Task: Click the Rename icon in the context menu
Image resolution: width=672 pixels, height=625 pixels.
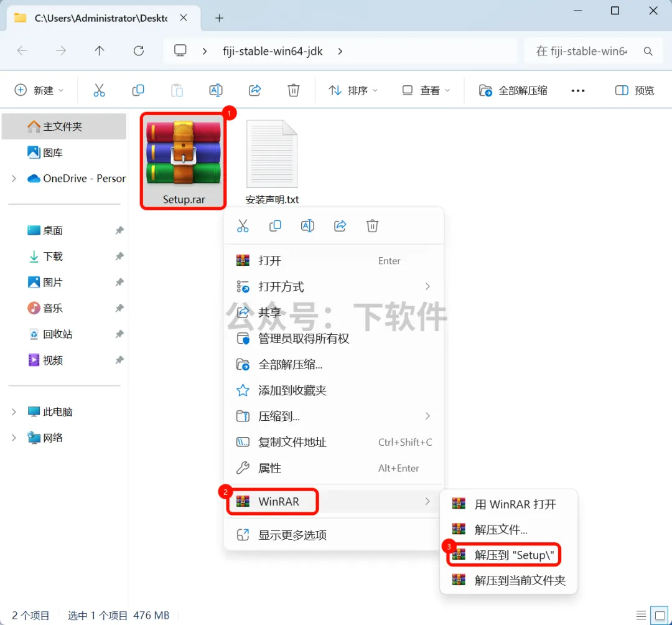Action: (308, 226)
